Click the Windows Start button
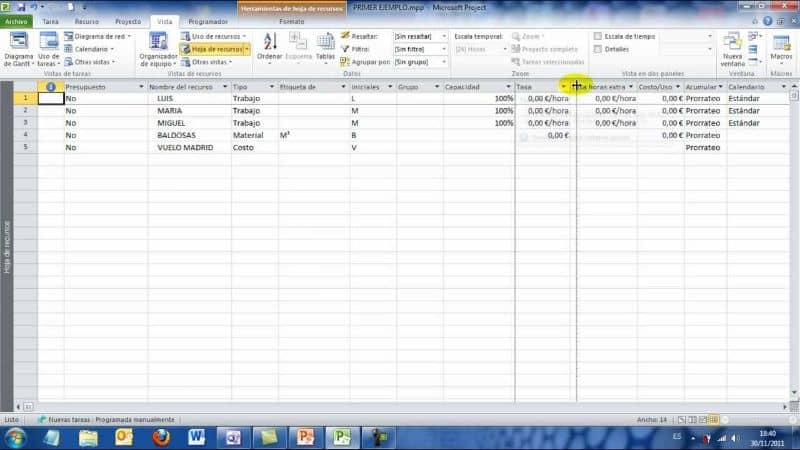 tap(15, 438)
